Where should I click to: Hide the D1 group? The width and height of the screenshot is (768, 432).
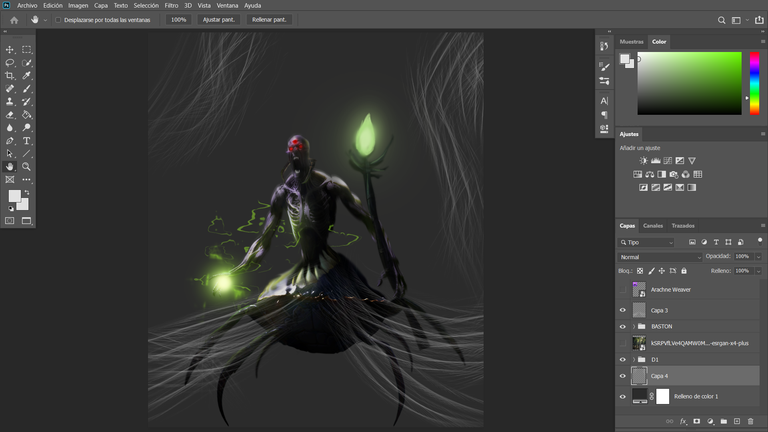pyautogui.click(x=623, y=360)
